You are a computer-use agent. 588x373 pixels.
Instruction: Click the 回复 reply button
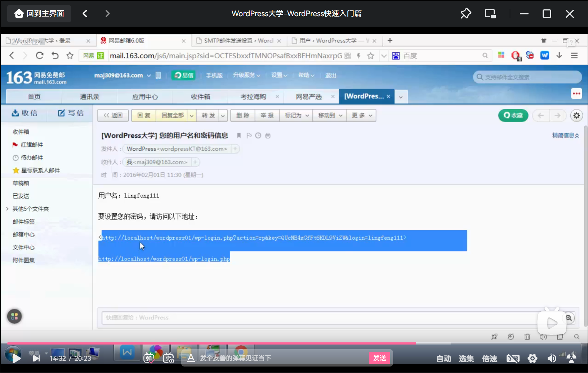point(143,115)
